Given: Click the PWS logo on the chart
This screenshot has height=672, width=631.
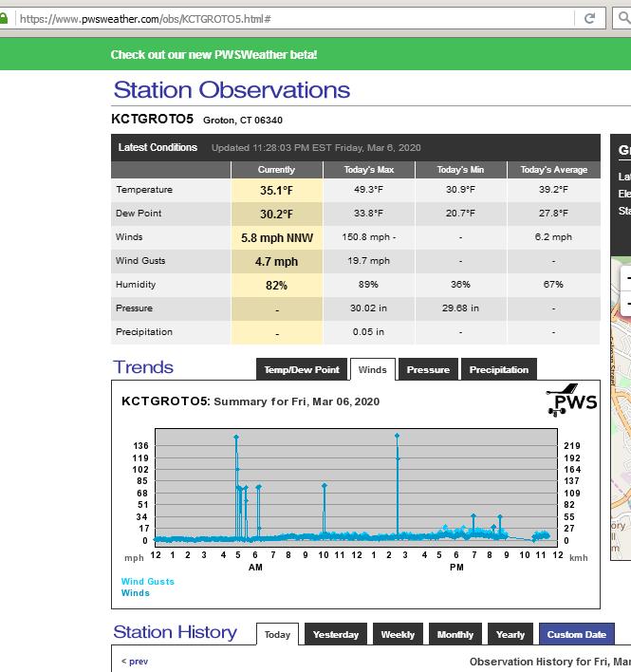Looking at the screenshot, I should click(x=572, y=401).
